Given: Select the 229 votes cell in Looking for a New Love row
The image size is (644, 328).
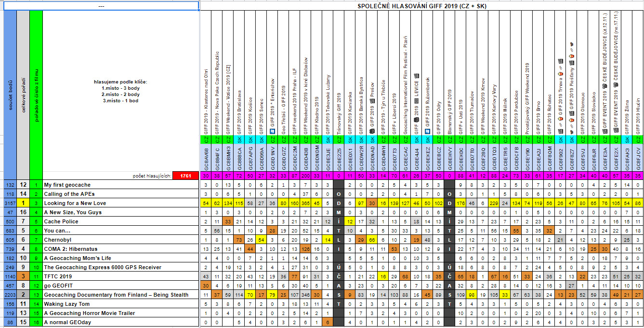Looking at the screenshot, I should click(x=493, y=203).
